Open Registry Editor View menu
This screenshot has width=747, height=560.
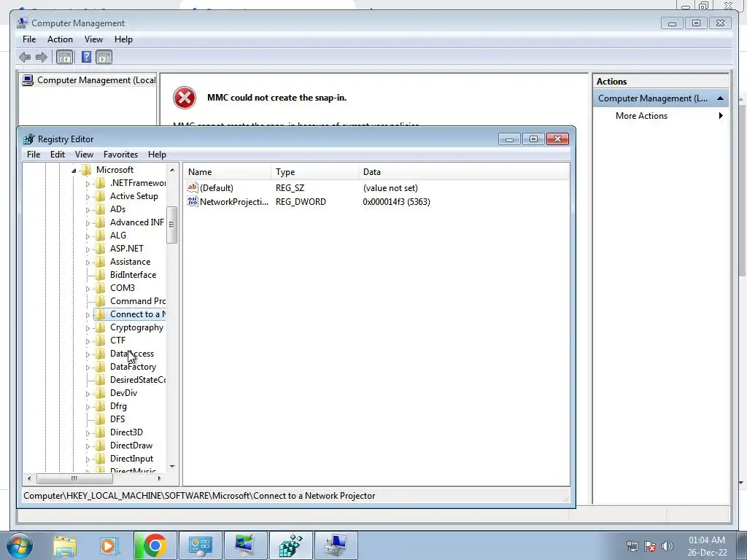coord(84,155)
